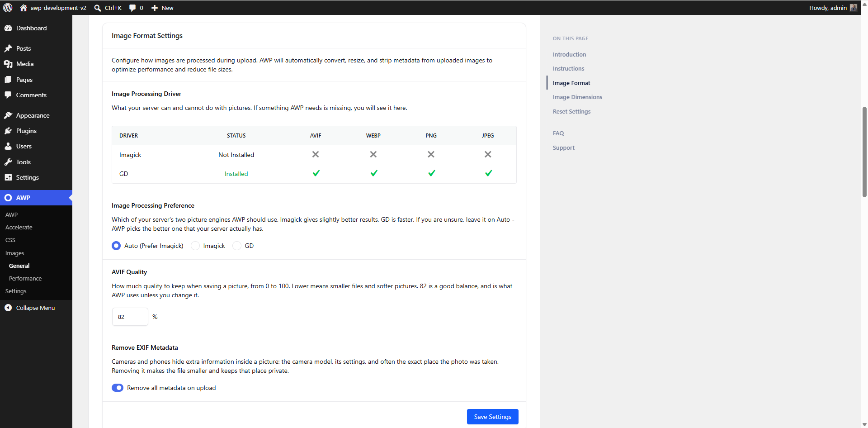
Task: Click the GD JPEG checkmark icon
Action: tap(489, 173)
